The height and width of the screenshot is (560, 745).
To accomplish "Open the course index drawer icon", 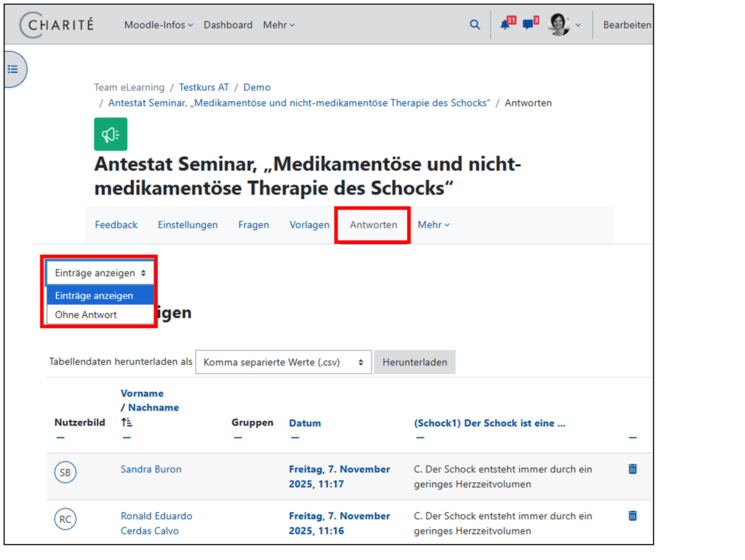I will pos(13,69).
